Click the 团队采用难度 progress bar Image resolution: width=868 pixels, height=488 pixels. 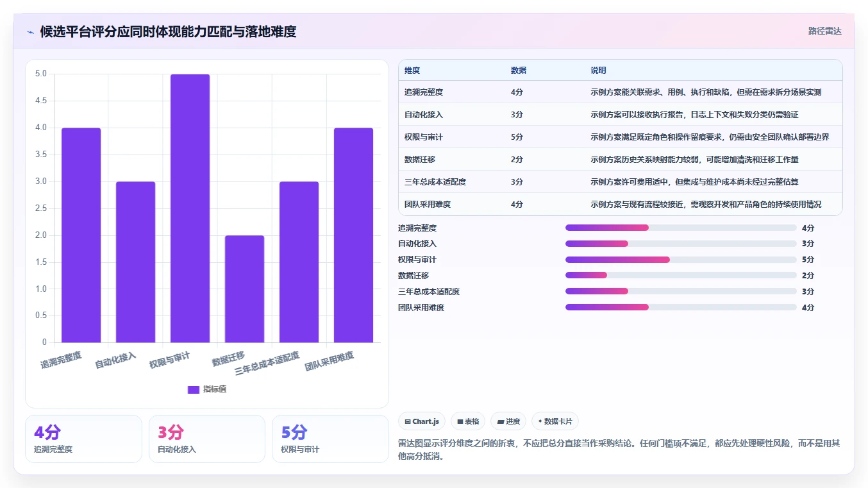[681, 307]
